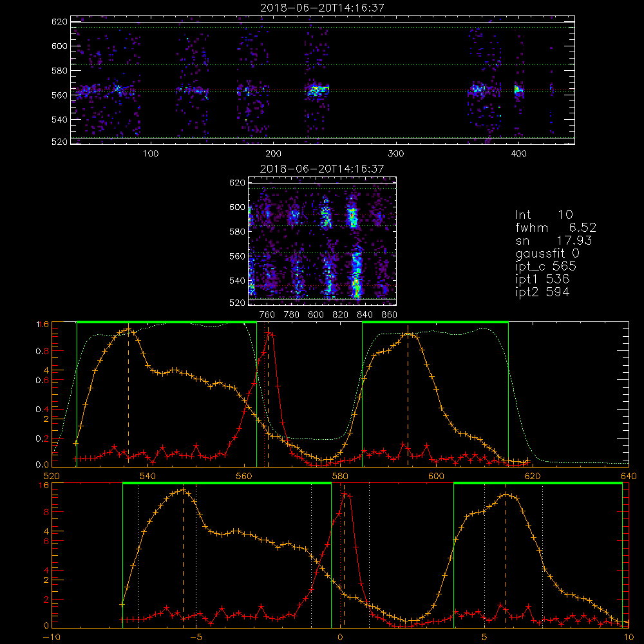
Task: Click x-axis label 0 on the bottom plot
Action: [340, 637]
